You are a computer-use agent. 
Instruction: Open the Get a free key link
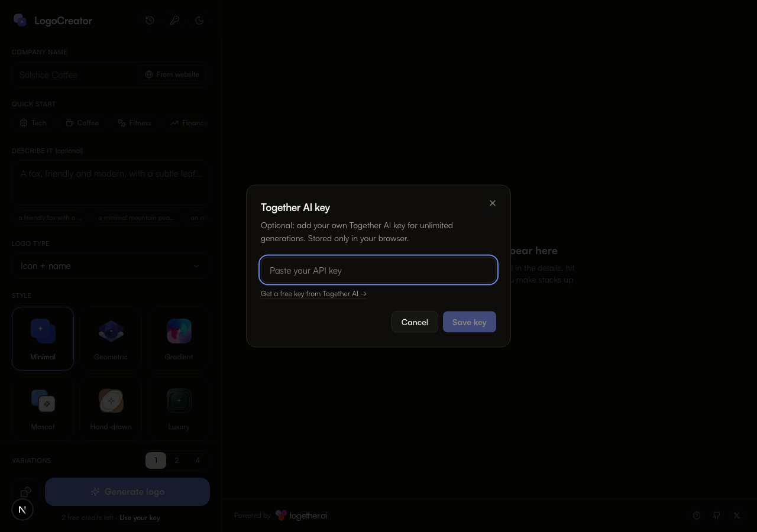pyautogui.click(x=313, y=294)
